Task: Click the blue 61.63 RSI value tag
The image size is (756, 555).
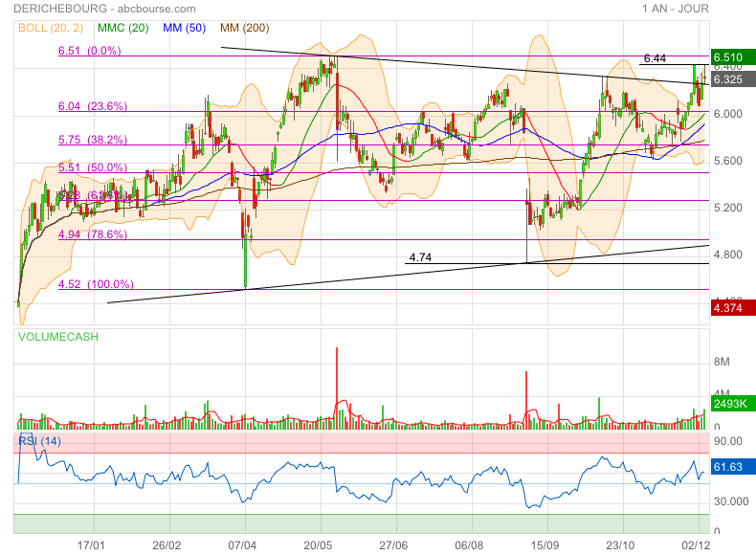Action: 733,466
